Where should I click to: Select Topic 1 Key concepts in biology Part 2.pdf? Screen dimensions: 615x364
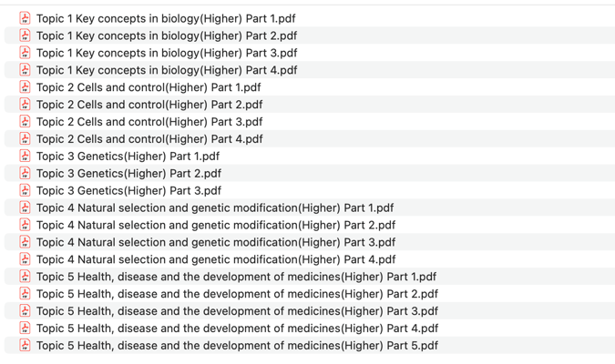[x=166, y=35]
